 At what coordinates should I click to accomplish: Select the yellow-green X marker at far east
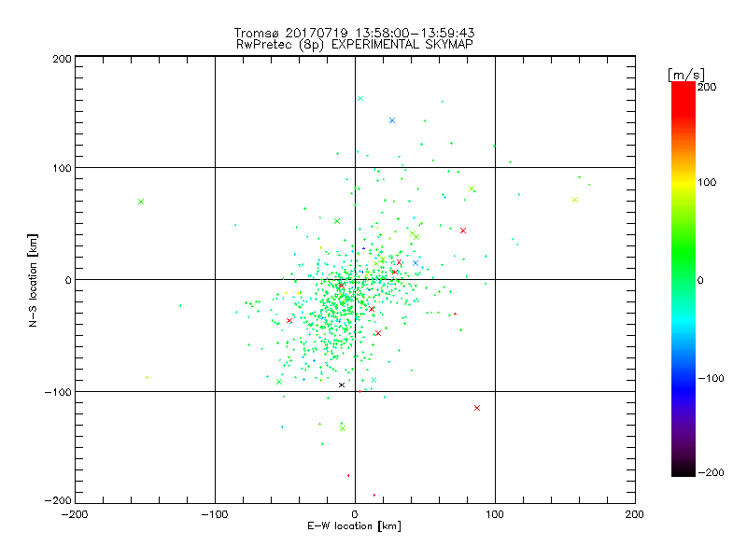pyautogui.click(x=575, y=200)
